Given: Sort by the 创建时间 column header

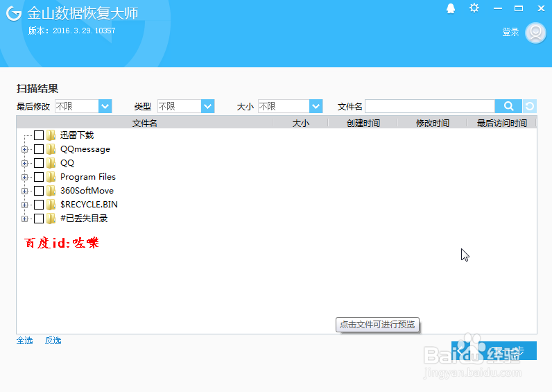Looking at the screenshot, I should tap(363, 123).
